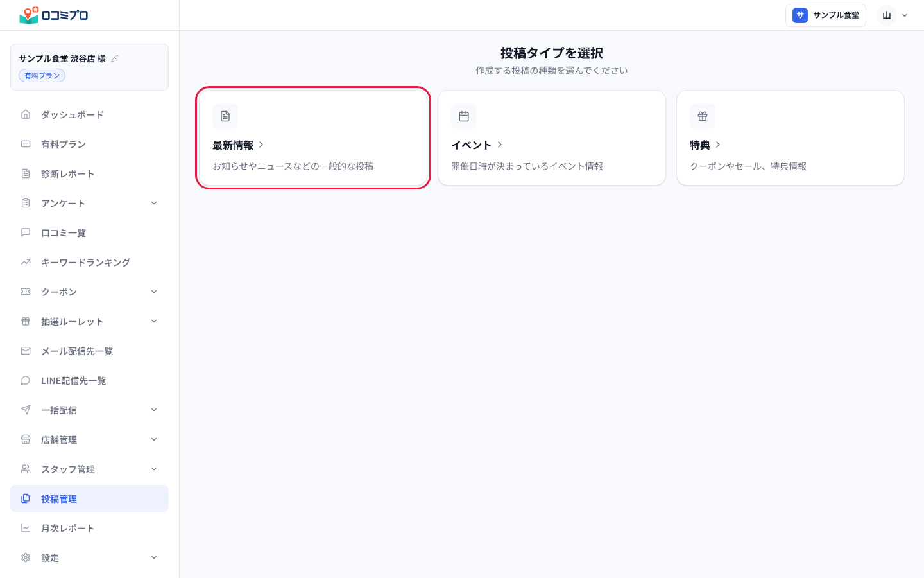Click the document icon on 最新情報 card

[x=225, y=116]
